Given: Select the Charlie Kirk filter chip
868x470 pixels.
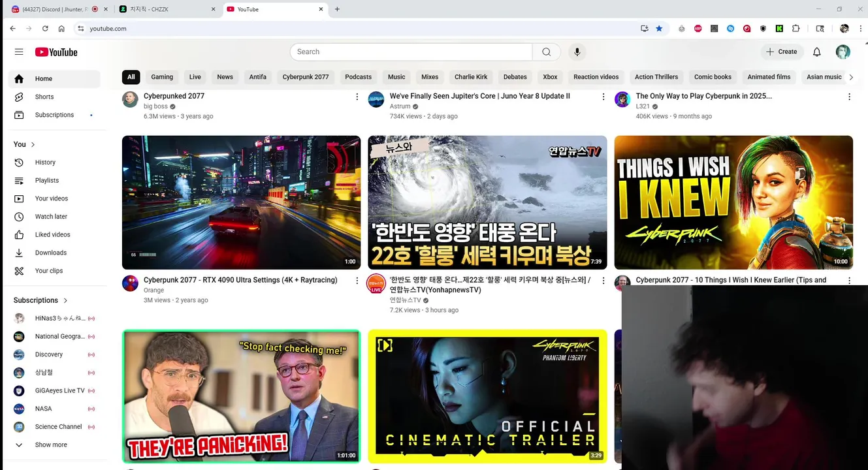Looking at the screenshot, I should point(471,77).
